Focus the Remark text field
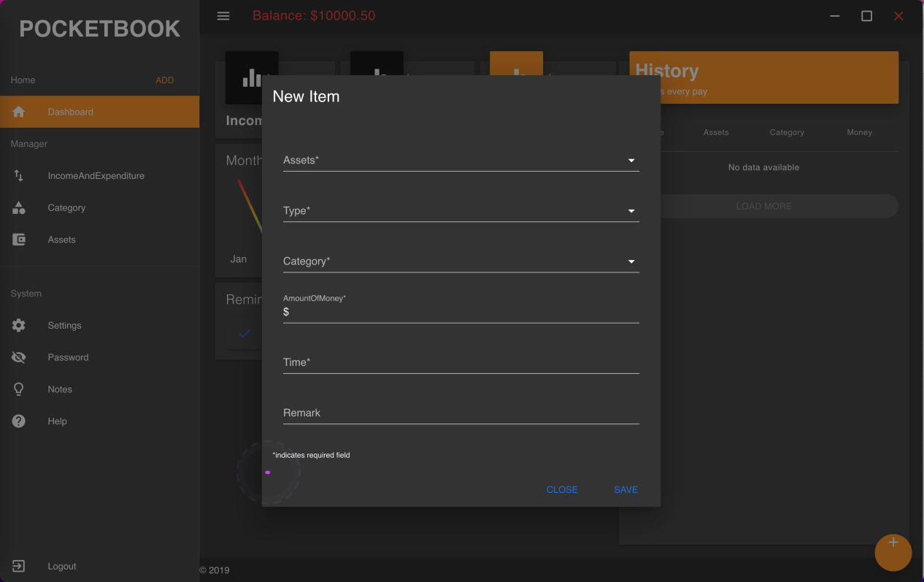The width and height of the screenshot is (924, 582). [461, 413]
